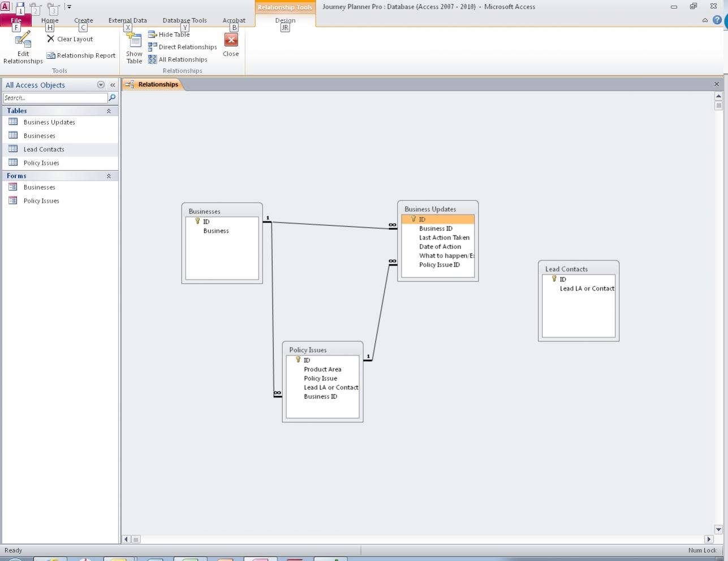
Task: Select the Design tab under Relationship Tools
Action: (285, 20)
